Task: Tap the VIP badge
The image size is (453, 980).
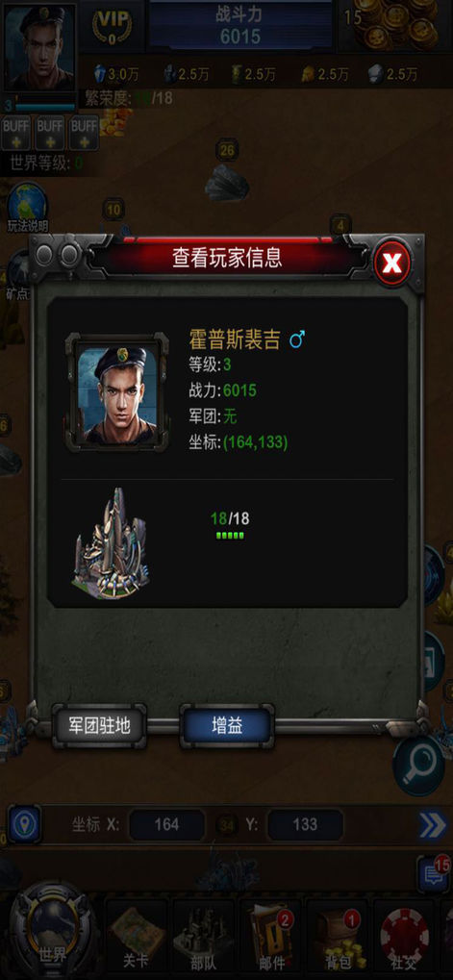Action: click(x=112, y=26)
